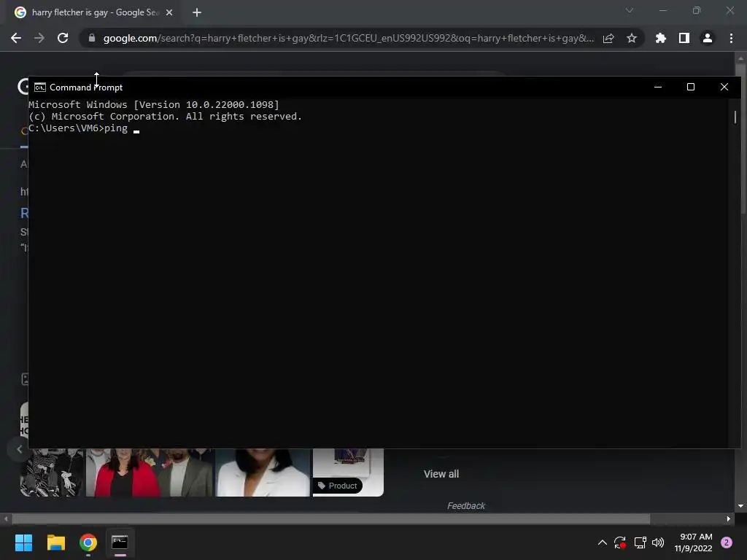Close the Google Search browser tab
Viewport: 747px width, 560px height.
click(169, 12)
